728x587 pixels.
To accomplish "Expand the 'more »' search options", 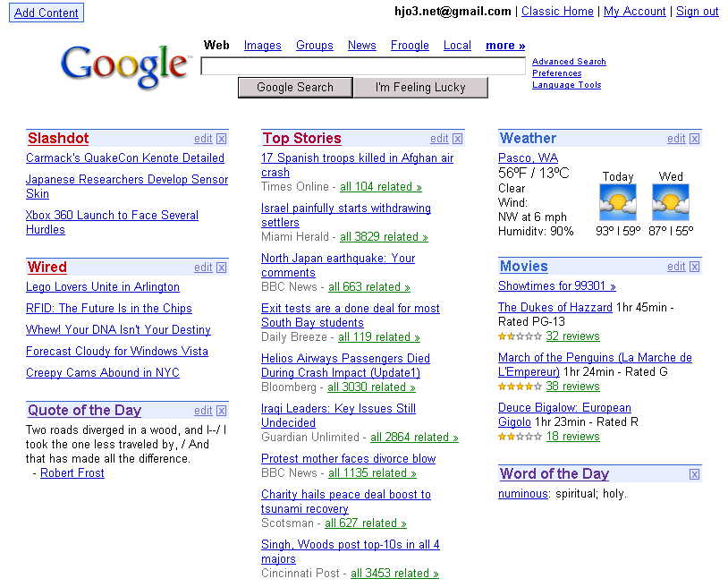I will pyautogui.click(x=505, y=46).
